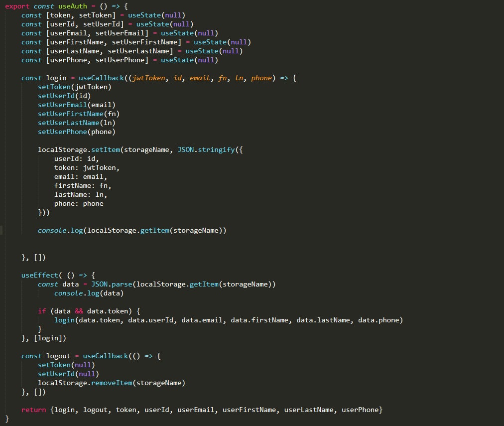Click the "console.log(data)" line

89,293
